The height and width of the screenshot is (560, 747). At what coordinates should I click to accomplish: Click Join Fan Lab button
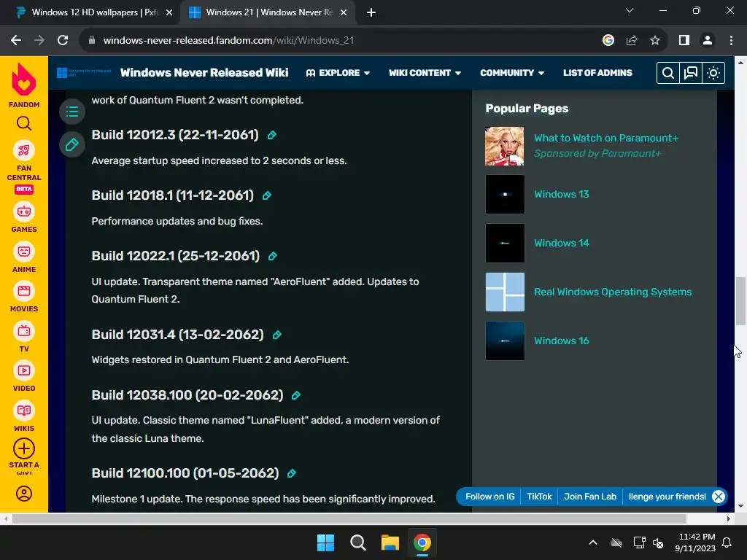589,497
